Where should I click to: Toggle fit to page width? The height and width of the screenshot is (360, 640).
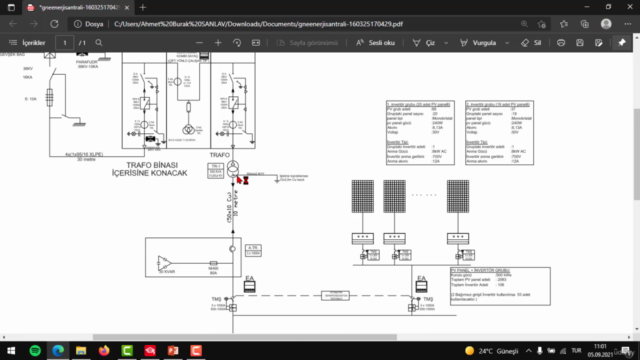pos(256,42)
